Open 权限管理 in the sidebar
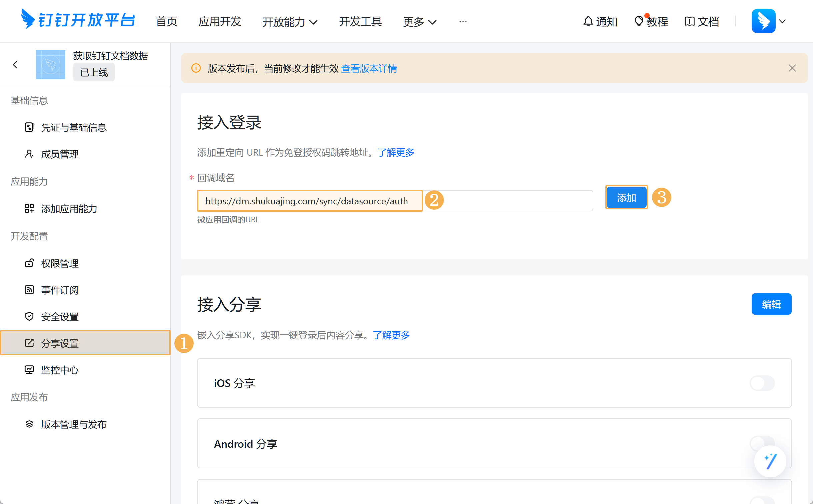 60,263
